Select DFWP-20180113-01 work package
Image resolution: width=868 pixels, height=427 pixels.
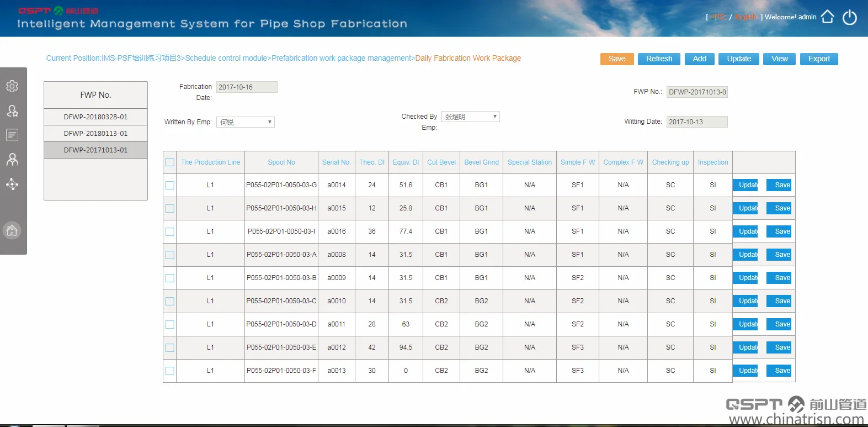click(x=95, y=134)
